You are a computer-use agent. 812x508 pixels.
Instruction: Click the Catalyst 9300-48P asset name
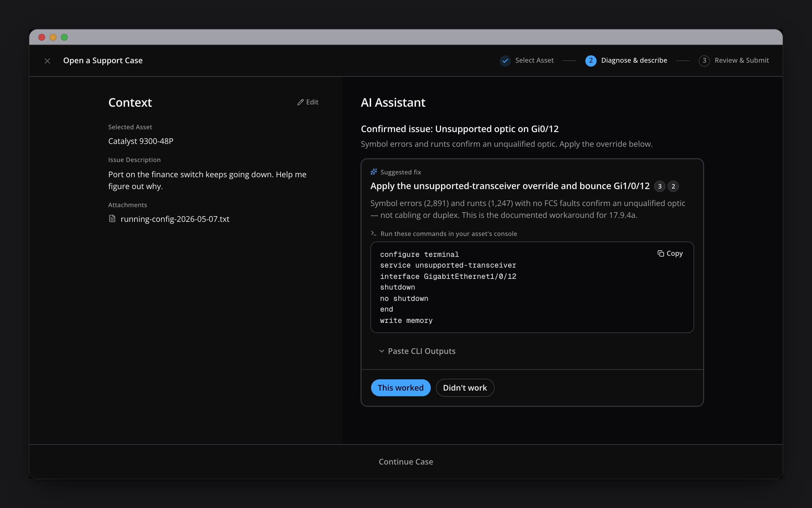point(141,141)
